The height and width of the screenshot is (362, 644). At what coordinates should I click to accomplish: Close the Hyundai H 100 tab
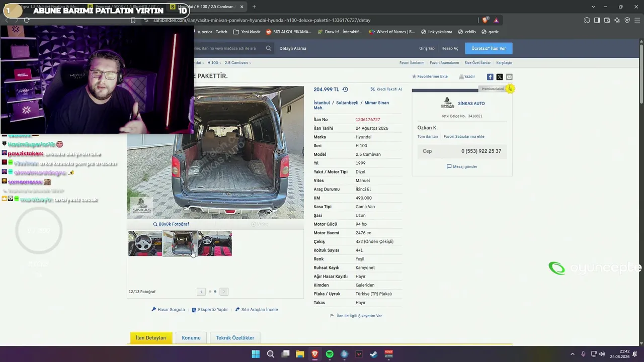coord(242,7)
